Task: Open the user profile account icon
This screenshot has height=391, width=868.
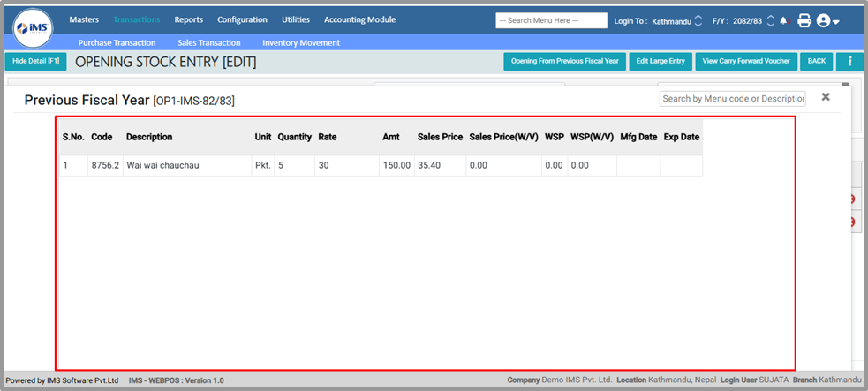Action: [x=827, y=20]
